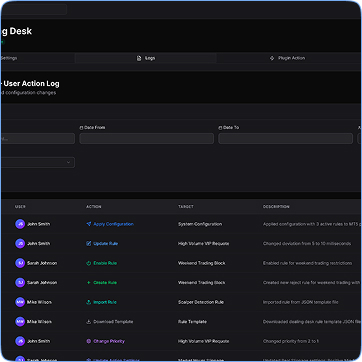This screenshot has height=362, width=362.
Task: Click the 'Create Rule' action label
Action: [105, 283]
